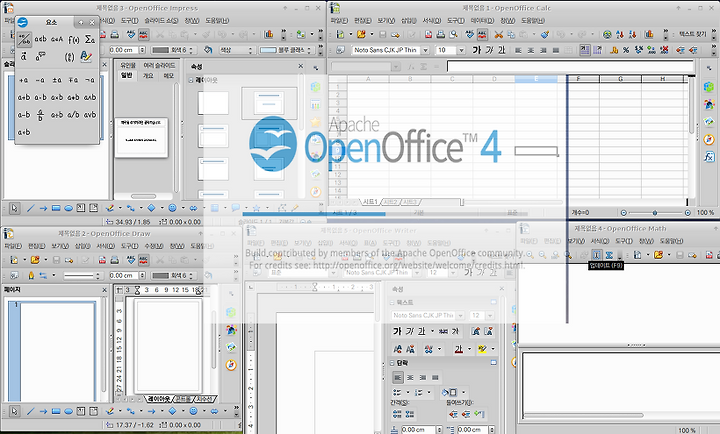Select Unary/Binary Operators category in Elements palette
Screen dimensions: 720x434
point(24,39)
